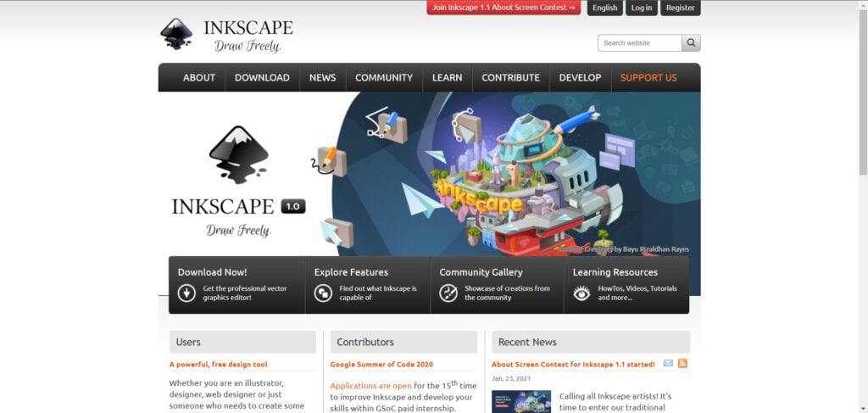Click the 'Recent News' section header
Screen dimensions: 868x413
[591, 342]
